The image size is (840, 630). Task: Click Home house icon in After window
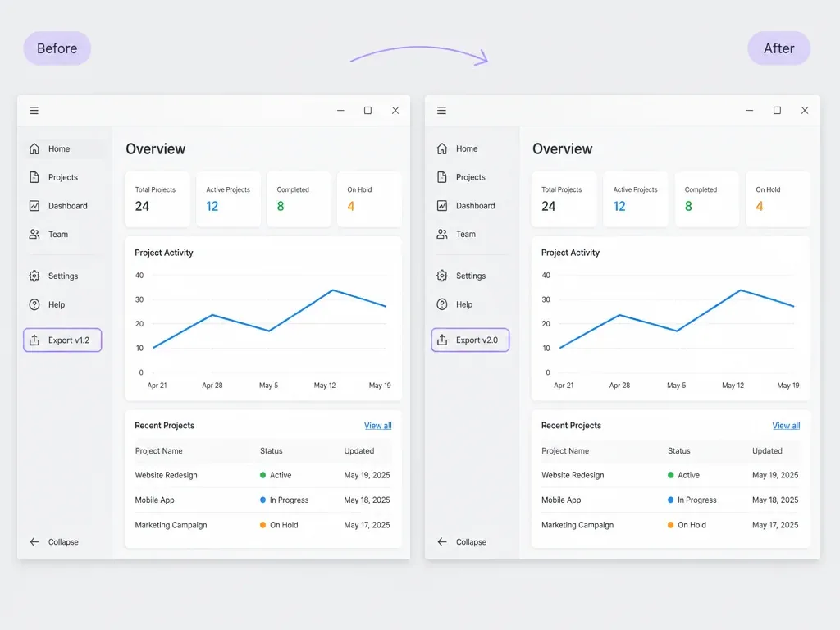click(x=442, y=148)
